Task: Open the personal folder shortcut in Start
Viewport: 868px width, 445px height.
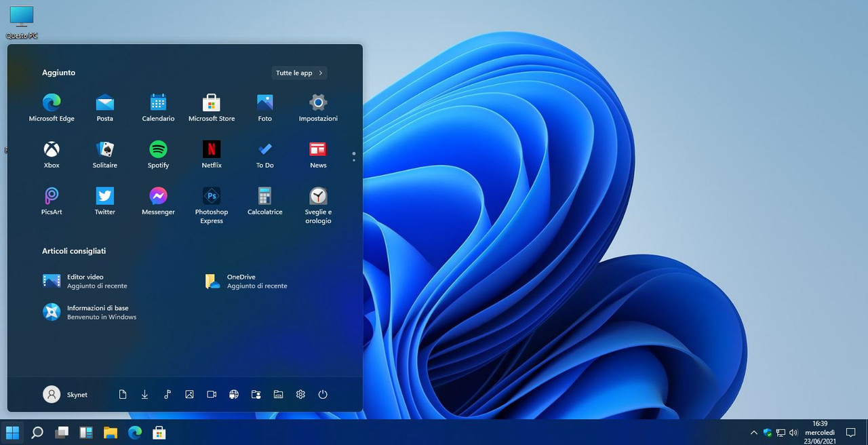Action: 256,394
